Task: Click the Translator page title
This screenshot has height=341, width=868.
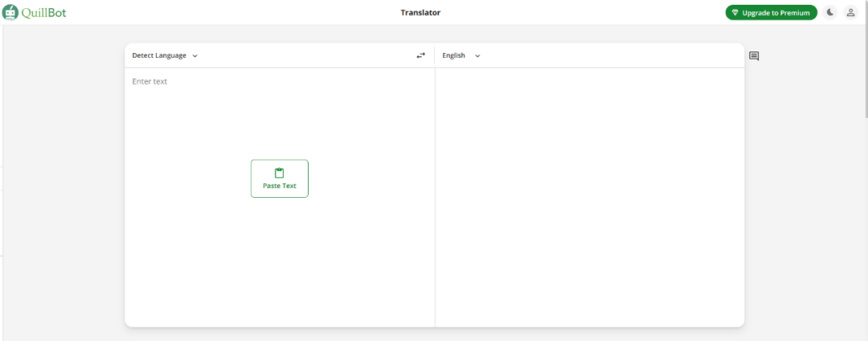Action: tap(420, 13)
